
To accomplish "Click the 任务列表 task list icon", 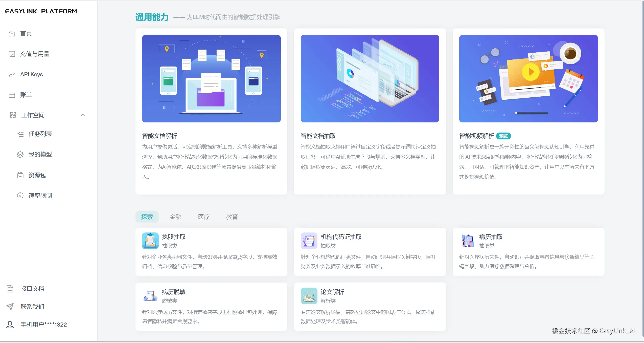I will coord(20,134).
